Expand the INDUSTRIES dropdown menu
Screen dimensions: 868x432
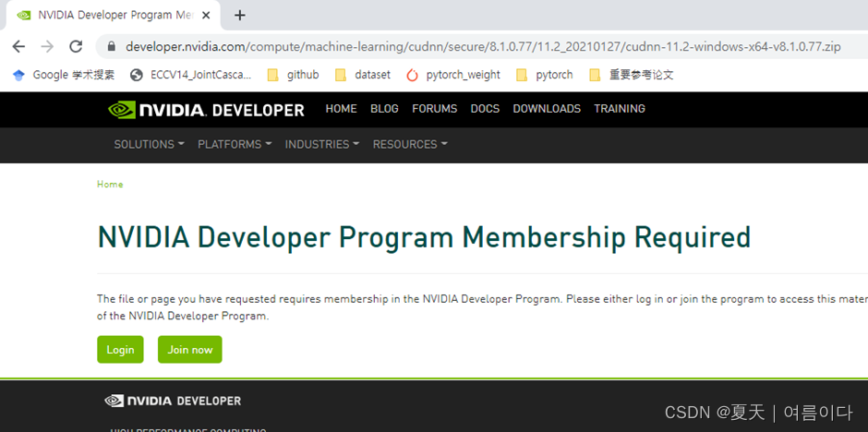pos(322,144)
